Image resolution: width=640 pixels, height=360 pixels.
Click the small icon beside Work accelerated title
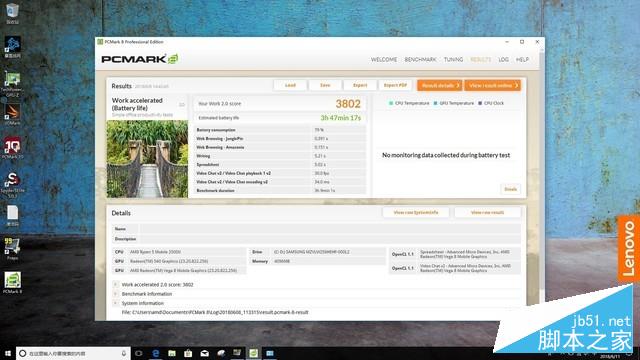182,104
